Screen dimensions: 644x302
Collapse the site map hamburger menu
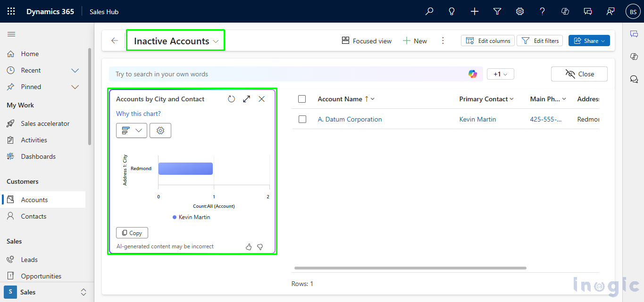click(11, 34)
